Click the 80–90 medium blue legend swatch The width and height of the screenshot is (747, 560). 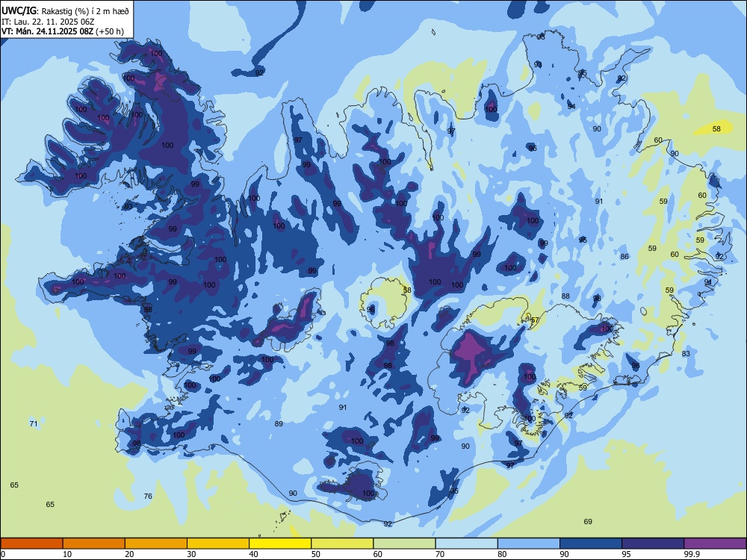click(528, 544)
